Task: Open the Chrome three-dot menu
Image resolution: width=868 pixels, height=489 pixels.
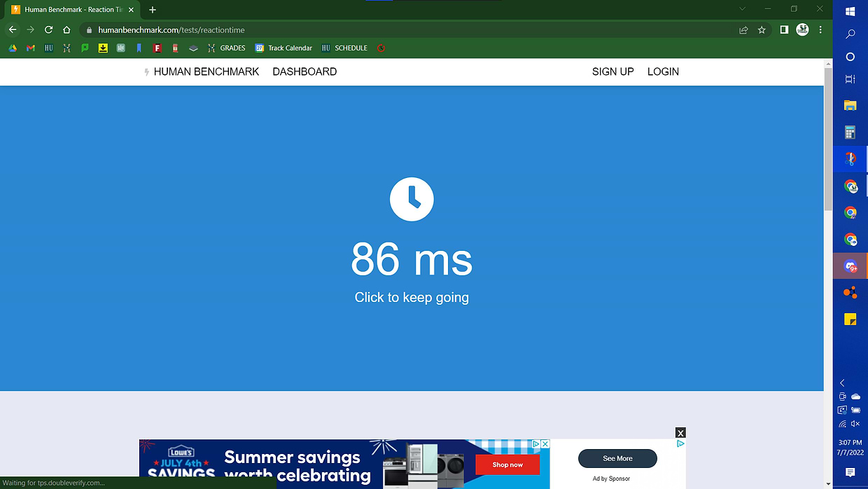Action: (x=820, y=30)
